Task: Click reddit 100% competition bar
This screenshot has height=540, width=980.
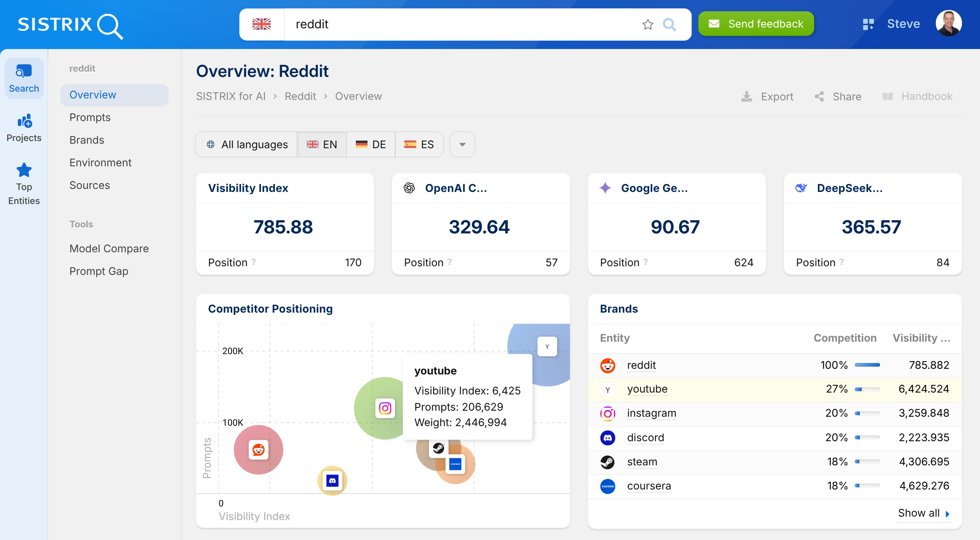Action: pos(867,365)
